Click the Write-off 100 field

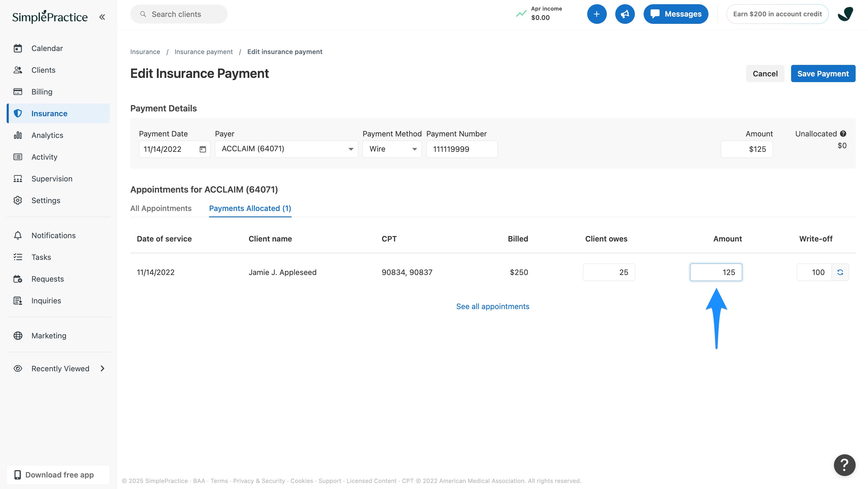[x=814, y=272]
